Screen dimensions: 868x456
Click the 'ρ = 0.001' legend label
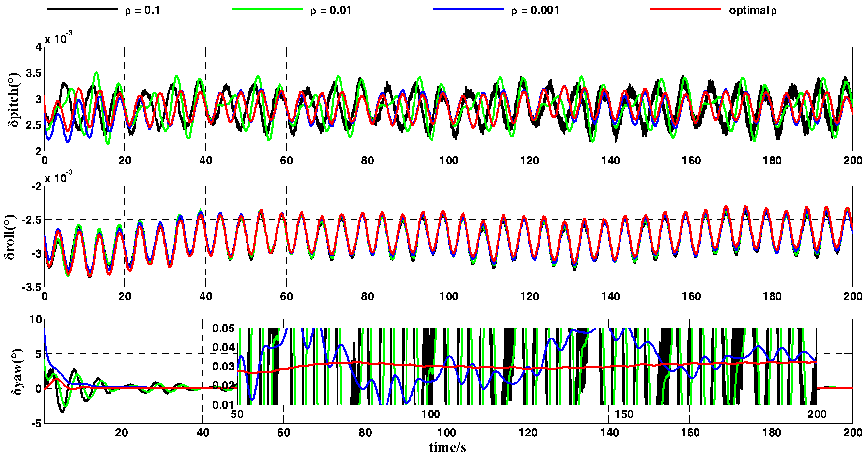[535, 10]
